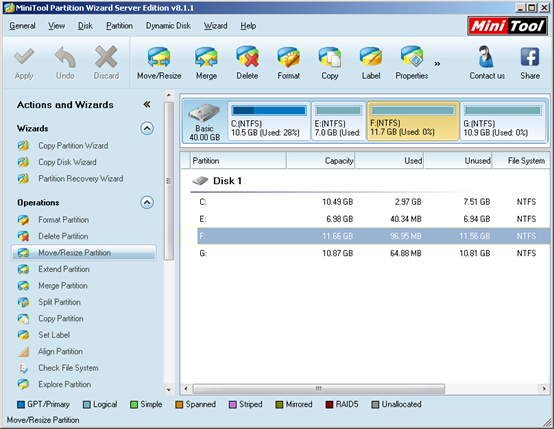The height and width of the screenshot is (429, 554).
Task: Select the G:(NTFS) partition block
Action: pyautogui.click(x=503, y=121)
